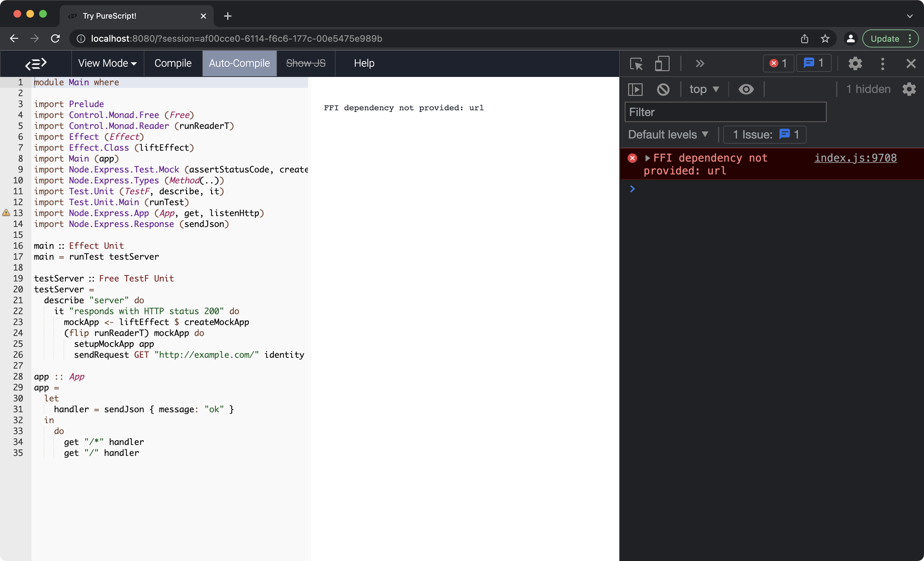
Task: Activate the DevTools inspect element tool
Action: [x=637, y=64]
